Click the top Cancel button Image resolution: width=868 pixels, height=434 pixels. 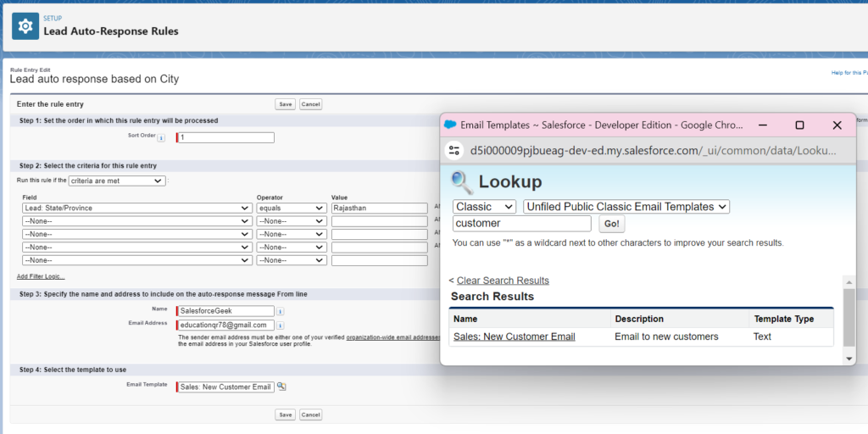click(x=310, y=104)
